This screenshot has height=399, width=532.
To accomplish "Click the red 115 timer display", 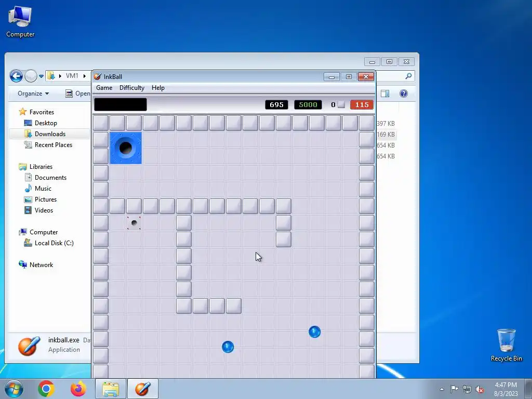I will click(x=362, y=105).
